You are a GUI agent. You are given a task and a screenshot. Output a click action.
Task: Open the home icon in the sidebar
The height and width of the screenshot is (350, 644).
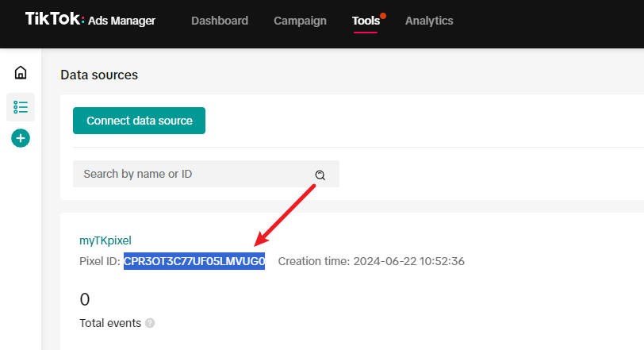tap(21, 73)
